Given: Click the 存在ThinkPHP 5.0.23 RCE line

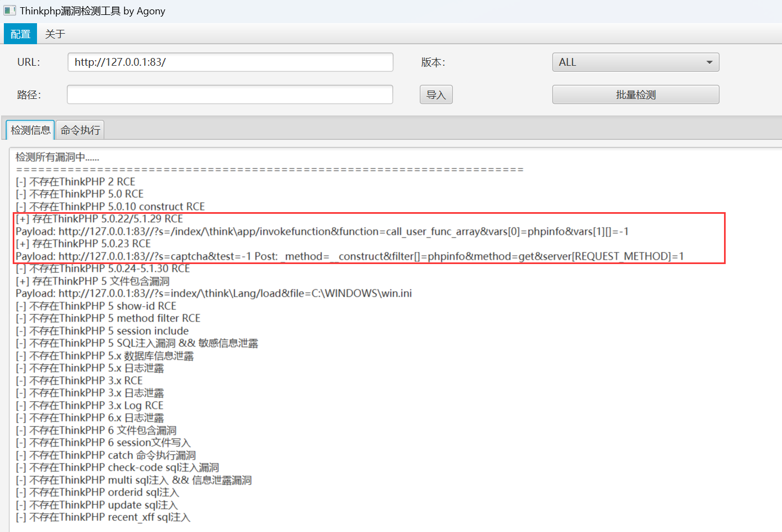Looking at the screenshot, I should [83, 244].
